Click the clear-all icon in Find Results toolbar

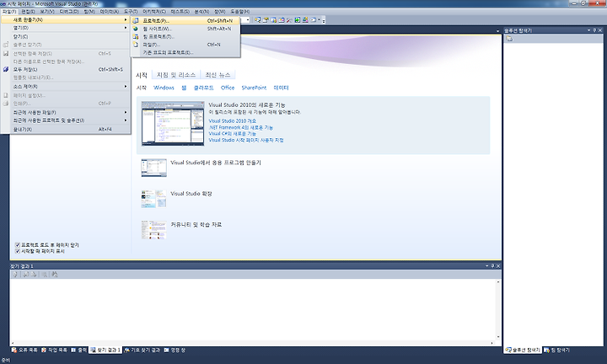[45, 274]
